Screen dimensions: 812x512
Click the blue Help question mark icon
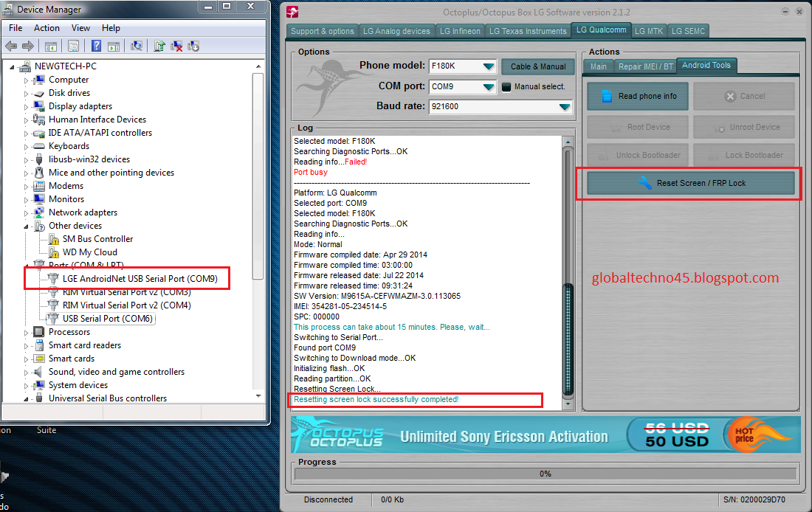click(96, 46)
